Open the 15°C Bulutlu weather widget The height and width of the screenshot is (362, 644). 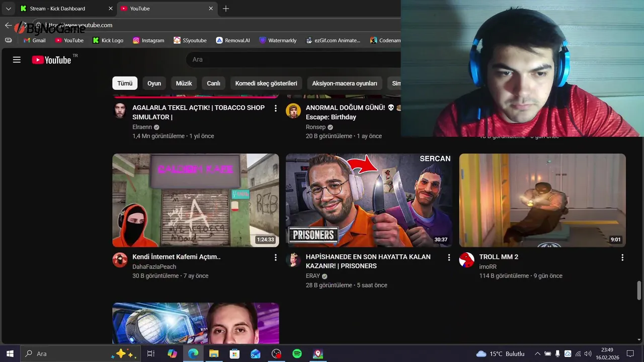[500, 354]
